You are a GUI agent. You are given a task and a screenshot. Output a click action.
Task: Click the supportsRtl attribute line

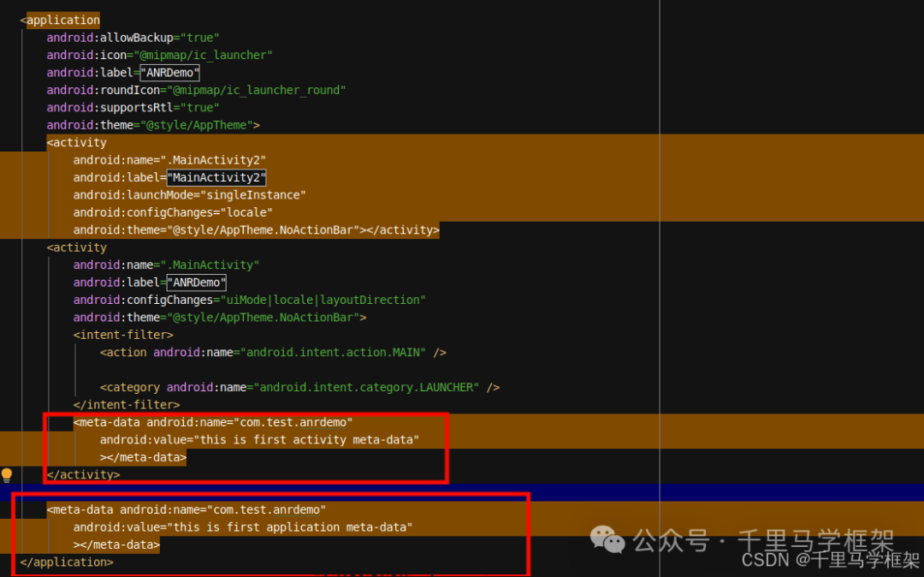[x=133, y=108]
